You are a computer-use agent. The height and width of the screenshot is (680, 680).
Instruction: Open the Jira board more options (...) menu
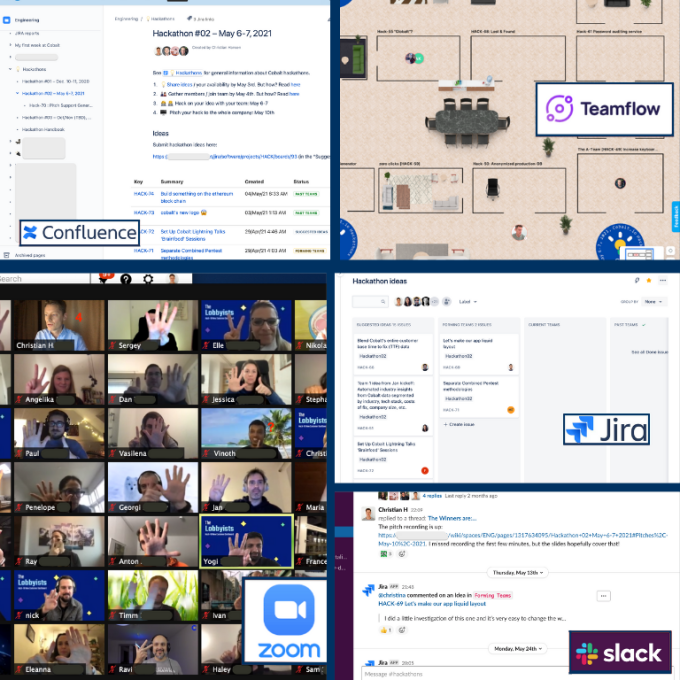click(x=663, y=281)
